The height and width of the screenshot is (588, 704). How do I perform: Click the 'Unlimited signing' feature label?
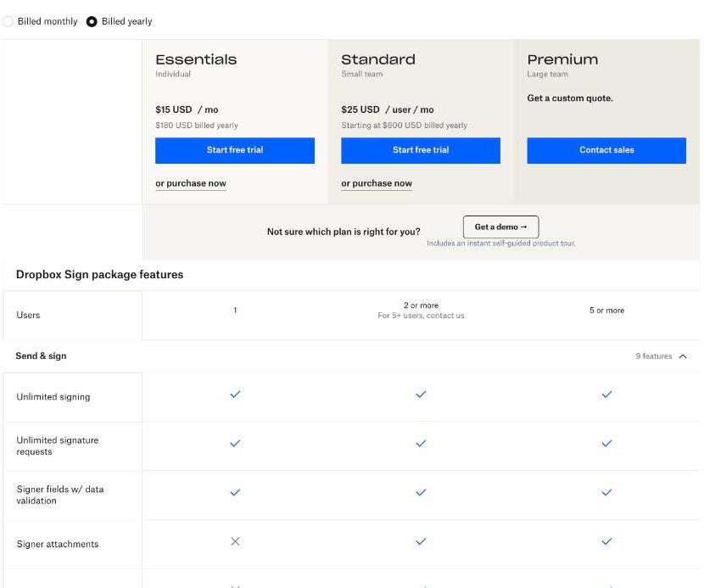pyautogui.click(x=53, y=397)
